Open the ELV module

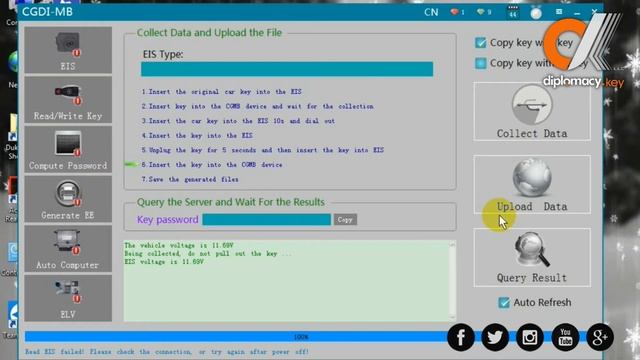[x=68, y=298]
